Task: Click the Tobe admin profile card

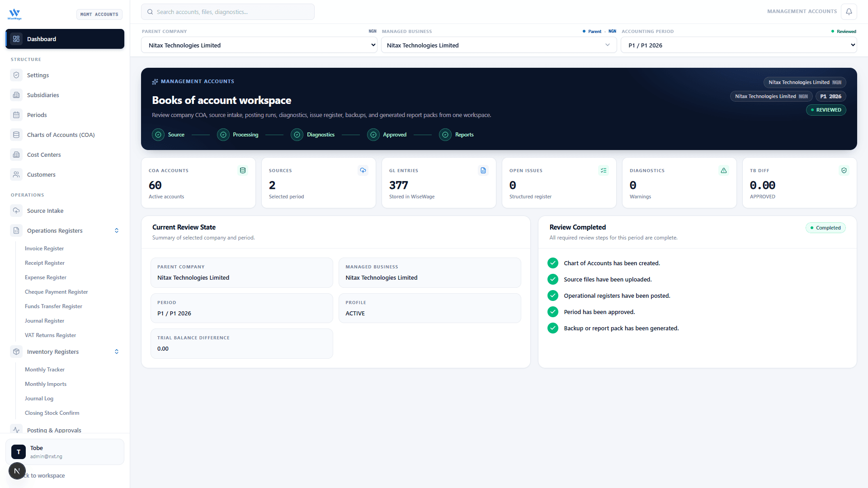Action: coord(65,452)
